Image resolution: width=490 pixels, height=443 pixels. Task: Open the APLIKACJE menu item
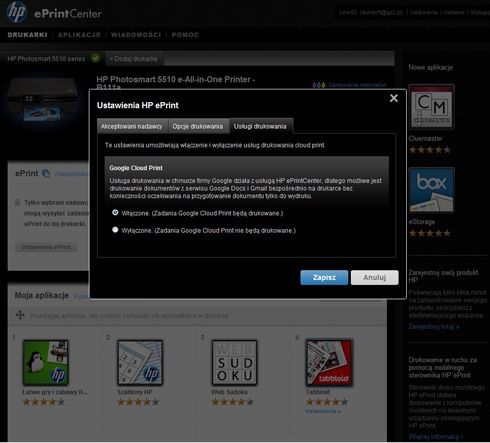[x=79, y=35]
